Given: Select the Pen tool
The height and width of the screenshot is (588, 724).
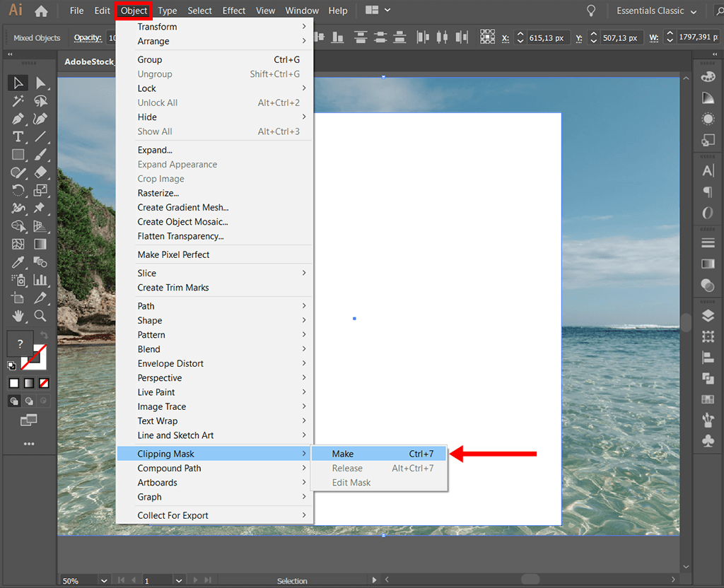Looking at the screenshot, I should (x=18, y=119).
